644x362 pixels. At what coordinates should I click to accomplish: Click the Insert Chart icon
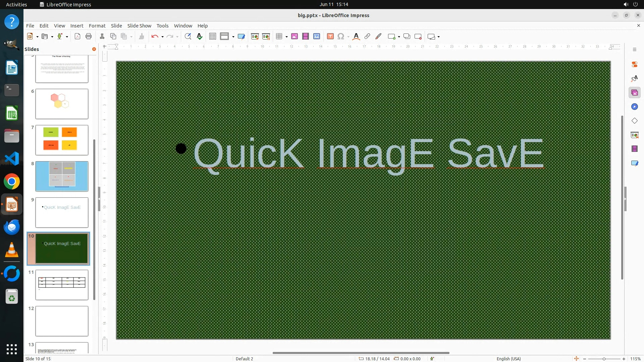pos(317,37)
